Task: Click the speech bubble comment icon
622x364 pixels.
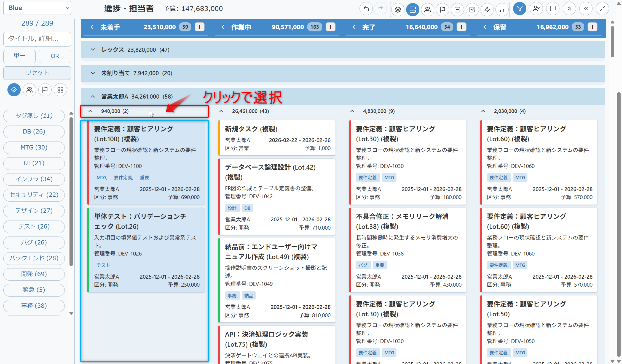Action: point(553,9)
